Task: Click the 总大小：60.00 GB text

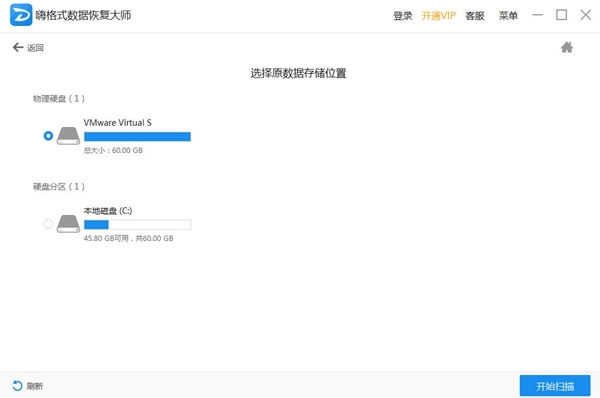Action: [x=113, y=150]
